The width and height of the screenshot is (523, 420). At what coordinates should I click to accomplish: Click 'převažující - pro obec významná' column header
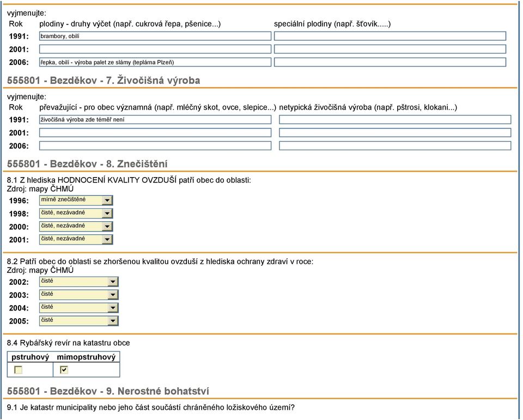pos(157,107)
